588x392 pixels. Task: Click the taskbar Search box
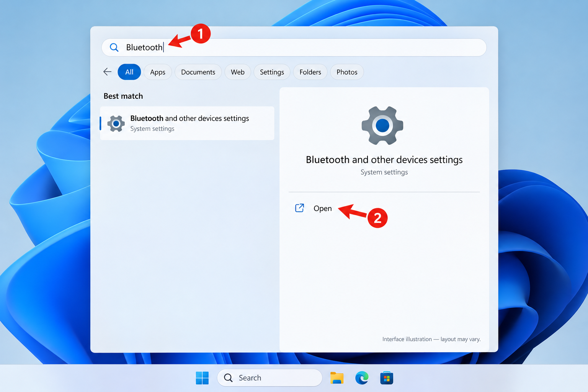coord(269,378)
